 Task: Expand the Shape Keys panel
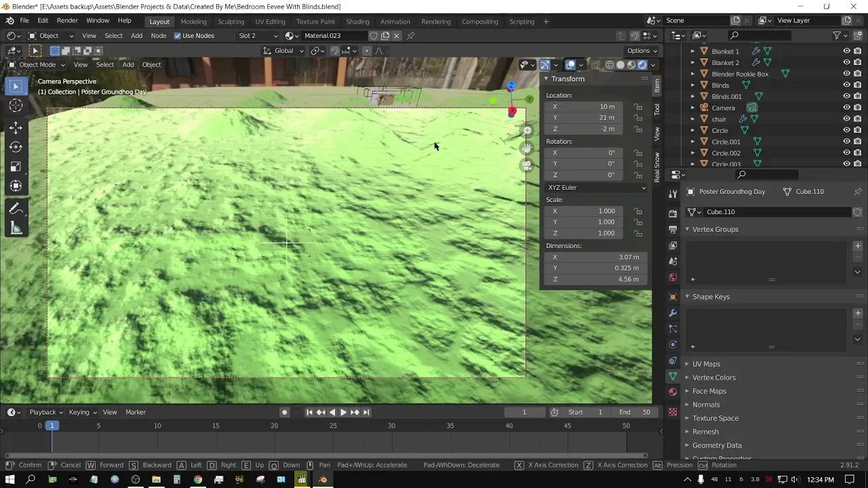pos(711,296)
